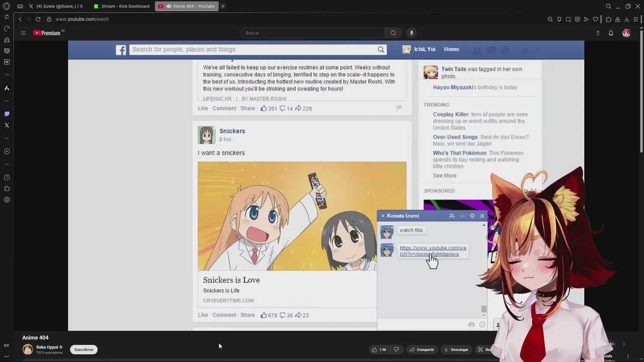Open Konata Izumi chat settings gear

click(472, 216)
